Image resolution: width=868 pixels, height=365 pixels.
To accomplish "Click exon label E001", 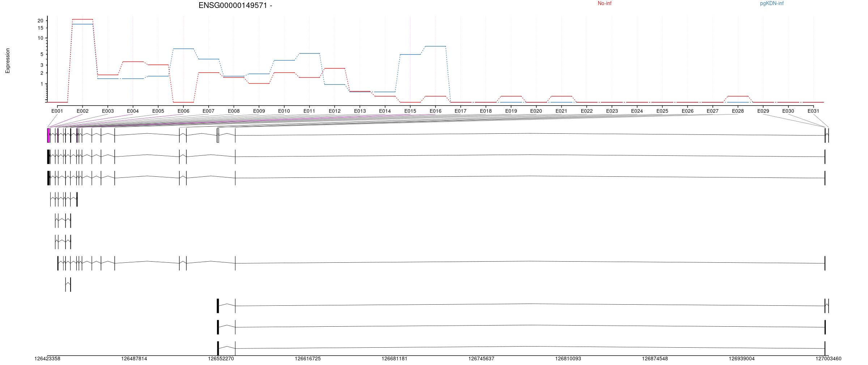I will (x=57, y=111).
